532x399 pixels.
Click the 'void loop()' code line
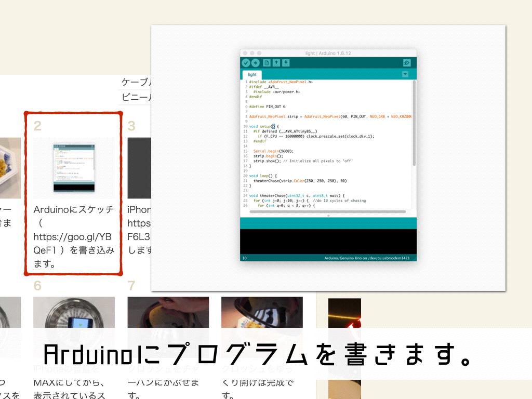263,176
